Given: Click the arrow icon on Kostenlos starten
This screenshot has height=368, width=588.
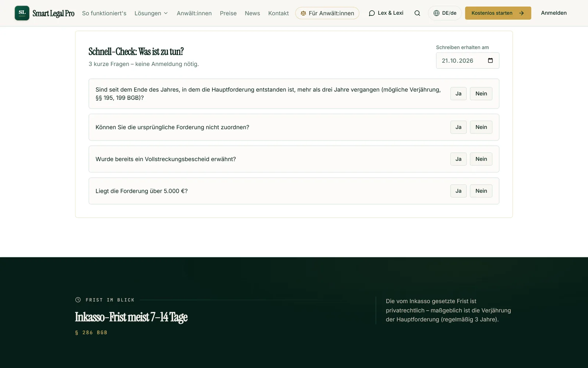Looking at the screenshot, I should pyautogui.click(x=521, y=13).
